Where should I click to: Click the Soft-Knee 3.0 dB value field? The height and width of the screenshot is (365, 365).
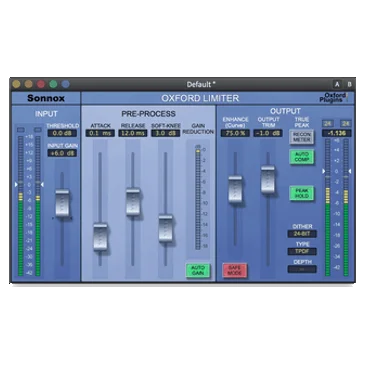(x=165, y=133)
